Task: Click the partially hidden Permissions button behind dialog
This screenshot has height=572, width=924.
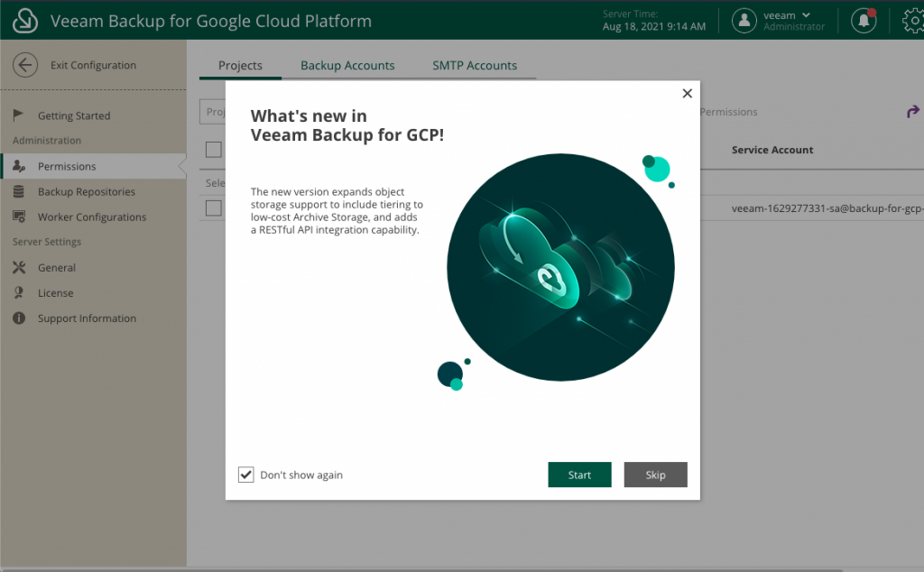Action: pyautogui.click(x=729, y=112)
